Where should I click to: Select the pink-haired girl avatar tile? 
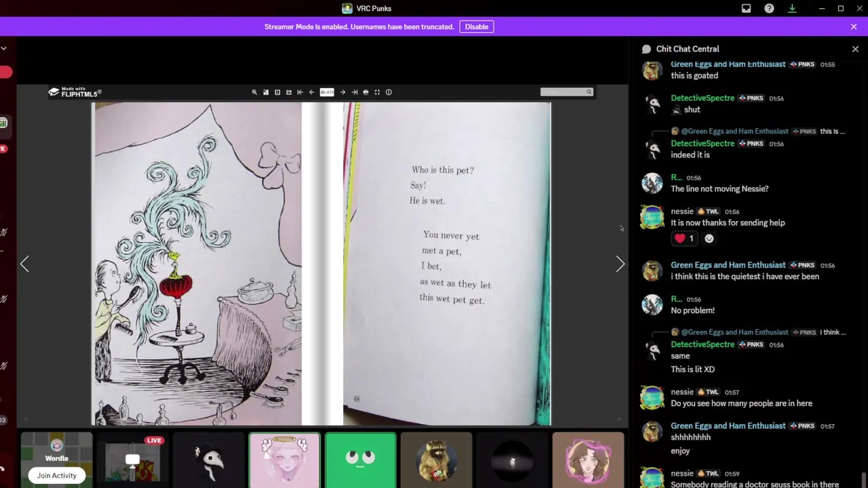[x=588, y=460]
